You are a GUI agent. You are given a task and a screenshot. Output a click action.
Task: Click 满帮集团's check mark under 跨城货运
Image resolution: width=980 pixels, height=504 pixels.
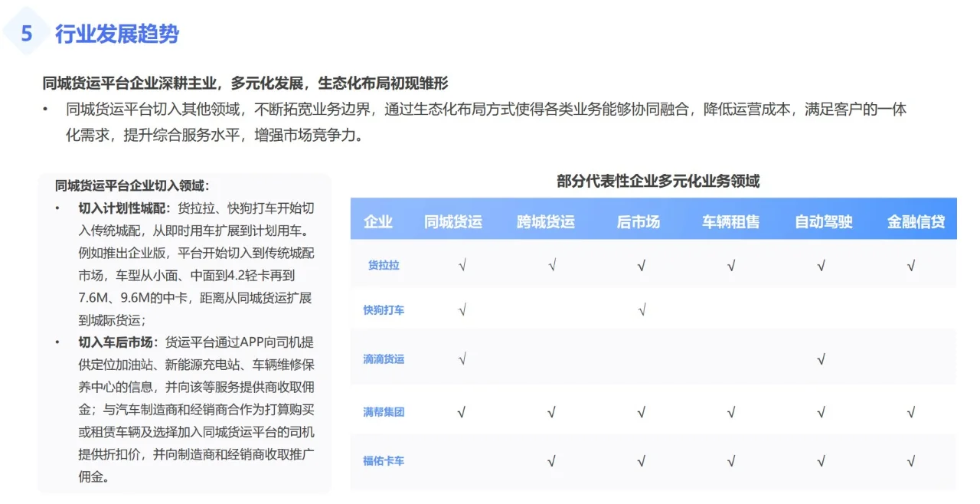click(551, 413)
